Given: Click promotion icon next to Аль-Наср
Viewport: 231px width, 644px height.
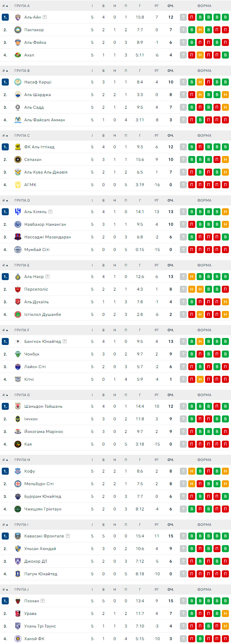Looking at the screenshot, I should [47, 277].
